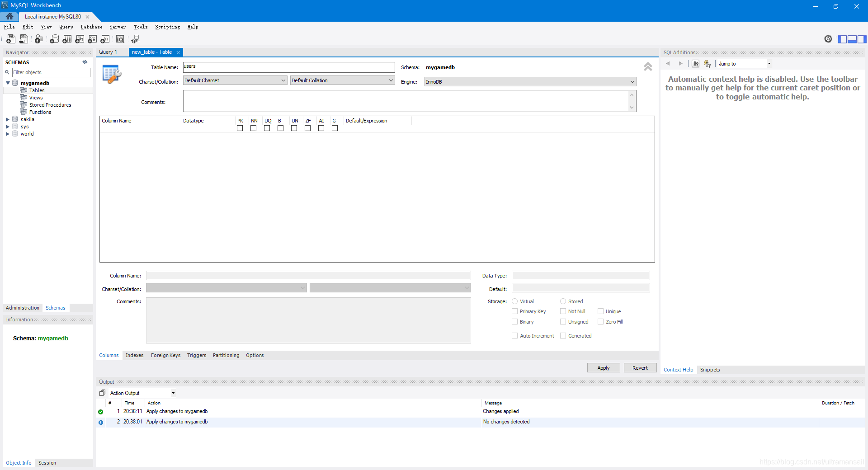Reconnect to DBMS icon
The width and height of the screenshot is (868, 470).
pos(135,39)
